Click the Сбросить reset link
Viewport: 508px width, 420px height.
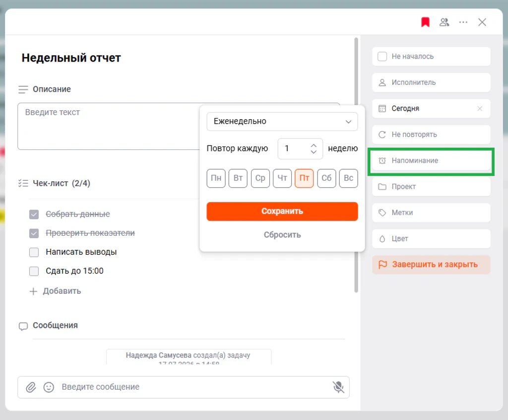pyautogui.click(x=282, y=235)
